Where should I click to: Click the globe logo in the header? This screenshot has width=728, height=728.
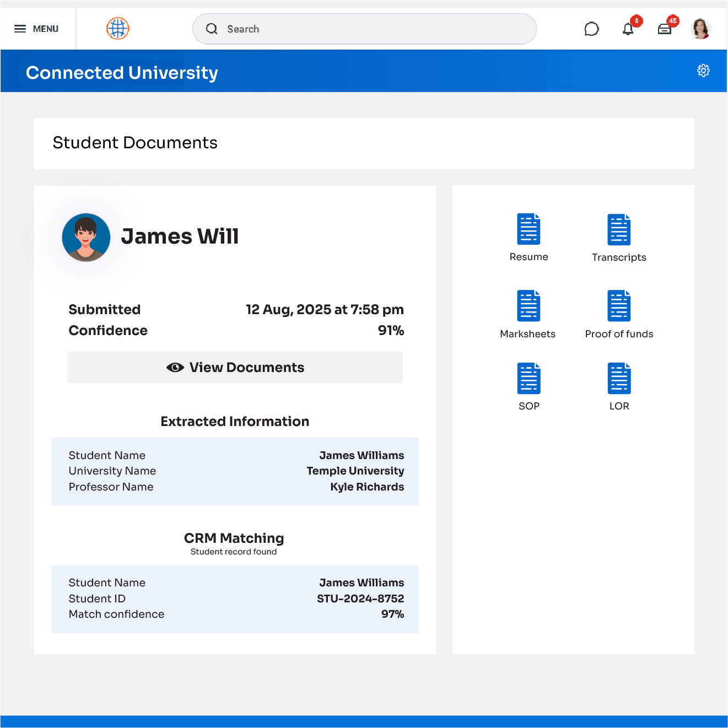point(117,28)
